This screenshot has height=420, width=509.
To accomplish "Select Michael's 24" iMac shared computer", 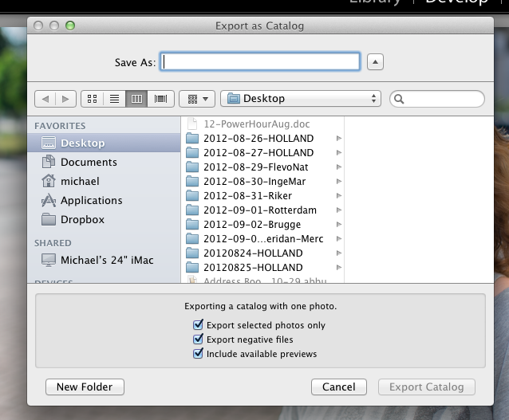I will click(x=96, y=261).
